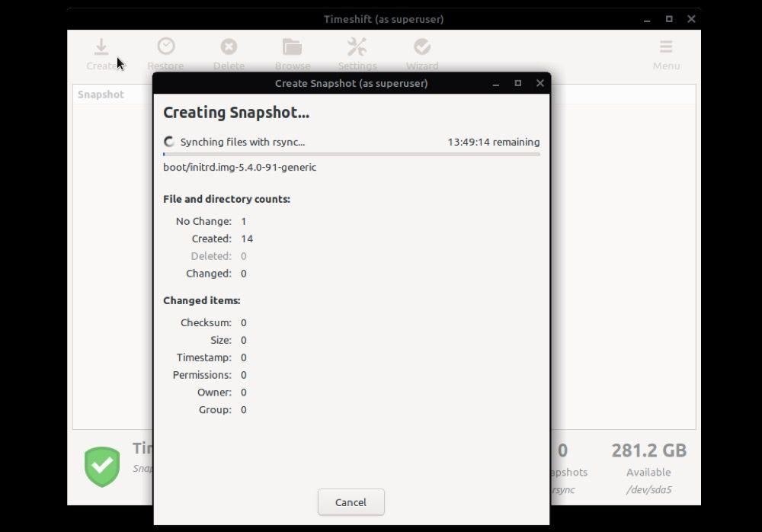This screenshot has width=762, height=532.
Task: Close the Create Snapshot dialog
Action: pos(539,83)
